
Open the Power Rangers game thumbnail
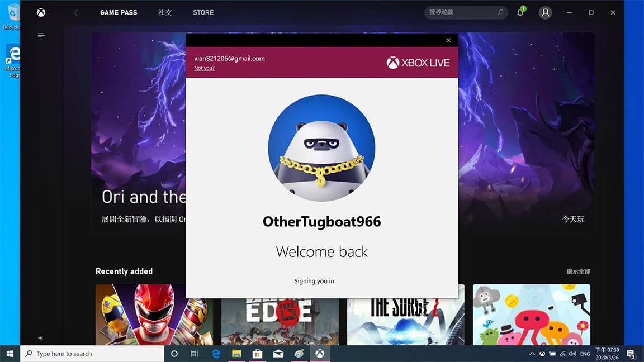tap(154, 315)
